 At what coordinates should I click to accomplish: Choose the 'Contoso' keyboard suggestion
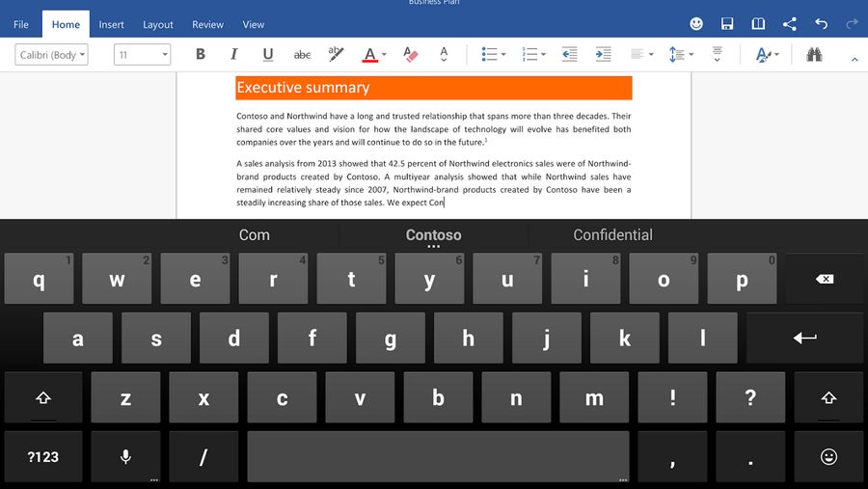pyautogui.click(x=433, y=234)
